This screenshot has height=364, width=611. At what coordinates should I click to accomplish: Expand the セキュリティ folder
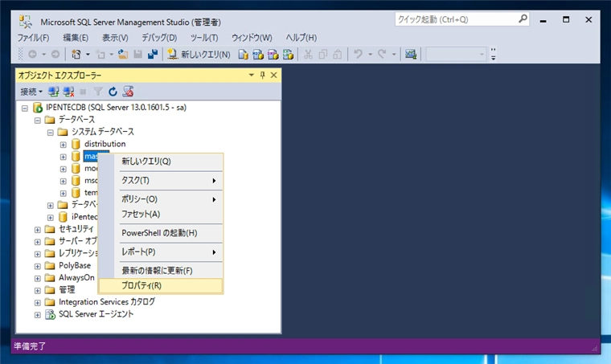click(x=38, y=230)
